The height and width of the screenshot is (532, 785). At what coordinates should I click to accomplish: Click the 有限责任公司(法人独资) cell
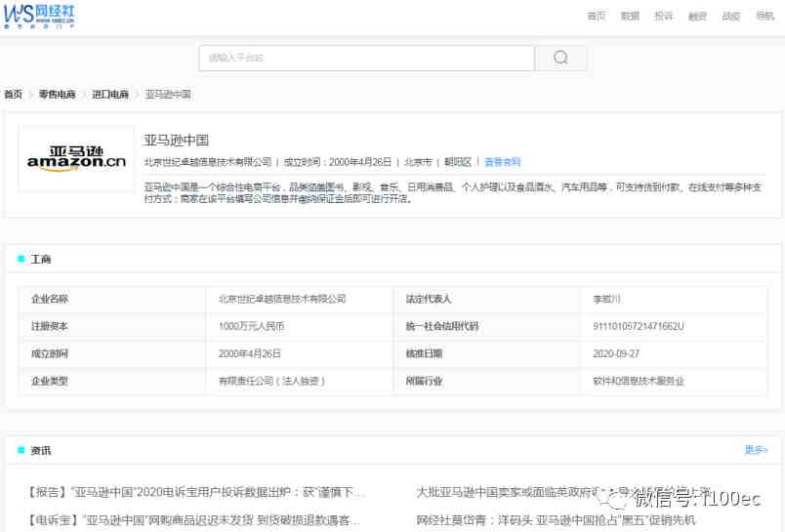pyautogui.click(x=300, y=381)
